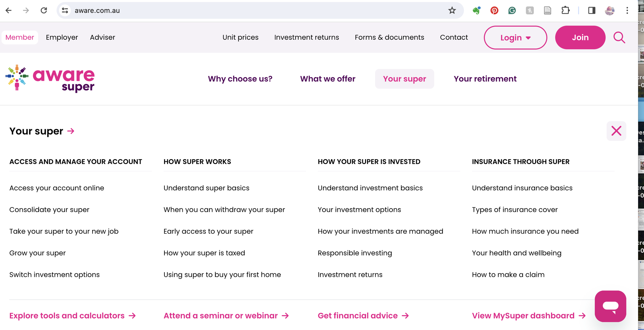
Task: Expand the Login dropdown
Action: point(515,38)
